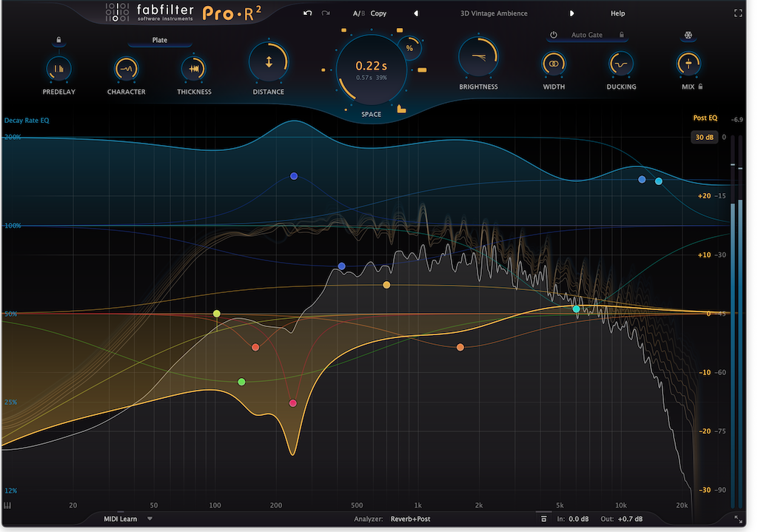
Task: Click the Post EQ label
Action: click(x=705, y=118)
